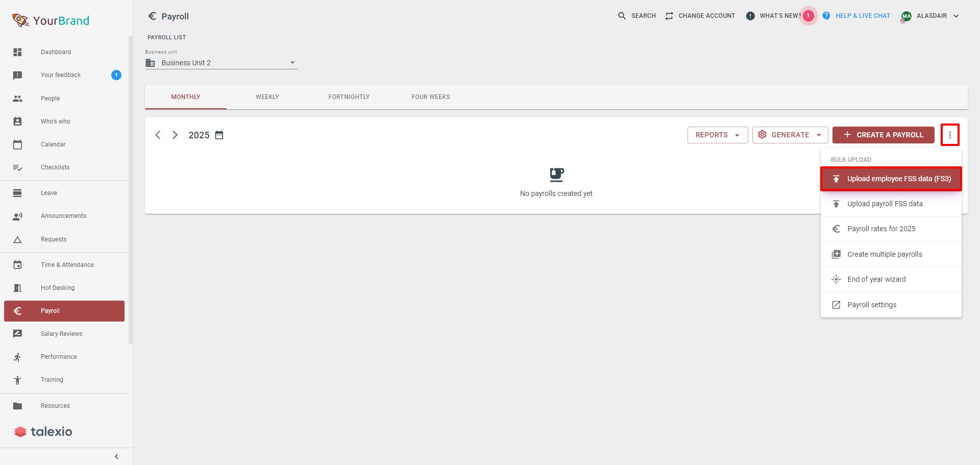Click the Search magnifier icon

(622, 16)
